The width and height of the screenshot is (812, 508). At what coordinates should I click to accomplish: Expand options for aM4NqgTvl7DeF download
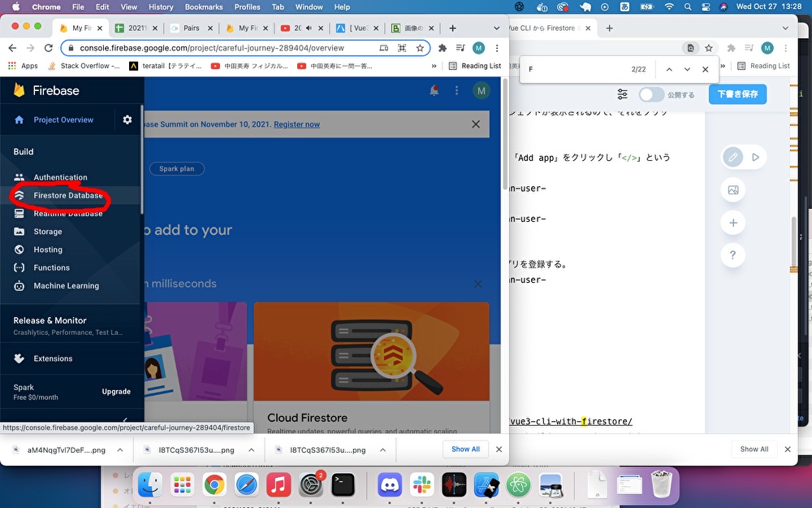point(120,450)
